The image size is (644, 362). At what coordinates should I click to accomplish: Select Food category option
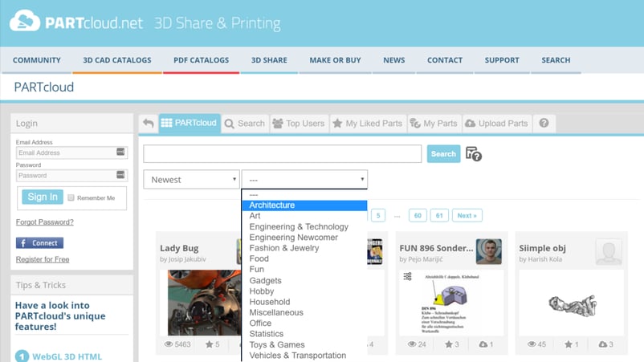tap(304, 258)
